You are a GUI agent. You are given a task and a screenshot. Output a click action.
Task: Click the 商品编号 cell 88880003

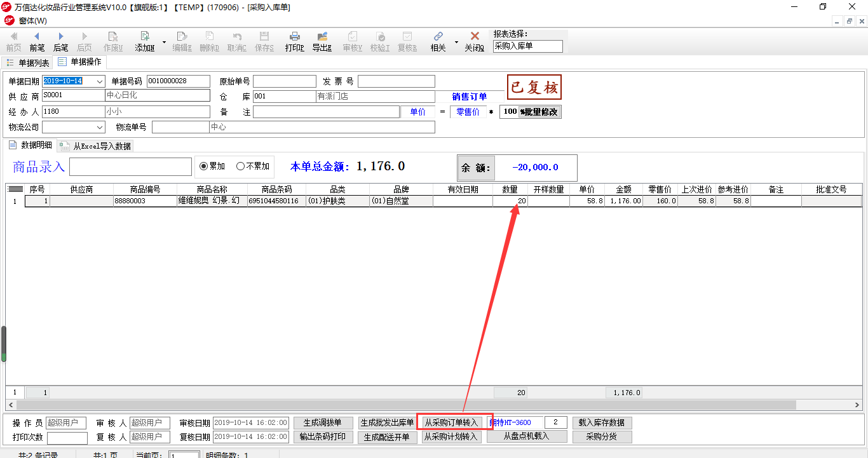[x=146, y=201]
